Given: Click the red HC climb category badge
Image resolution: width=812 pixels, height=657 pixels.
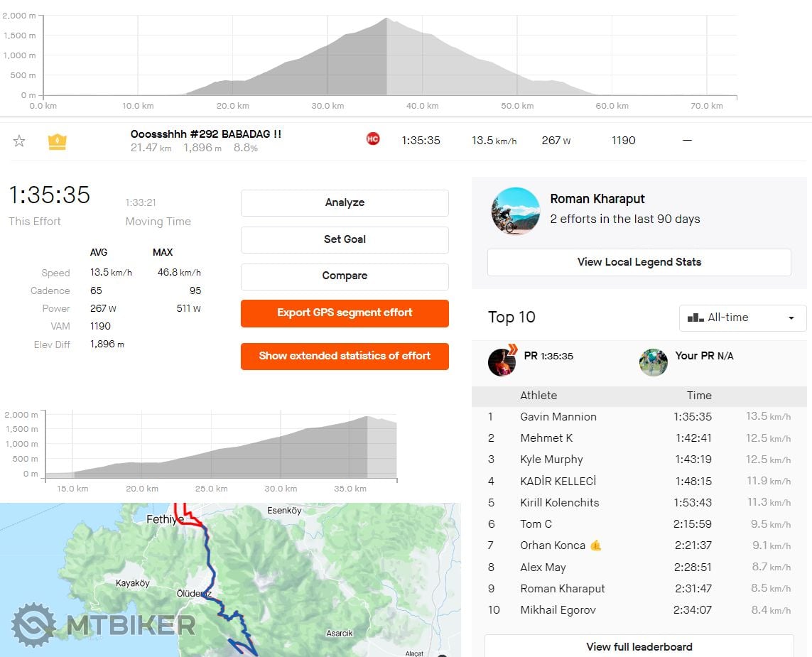Looking at the screenshot, I should pos(373,139).
